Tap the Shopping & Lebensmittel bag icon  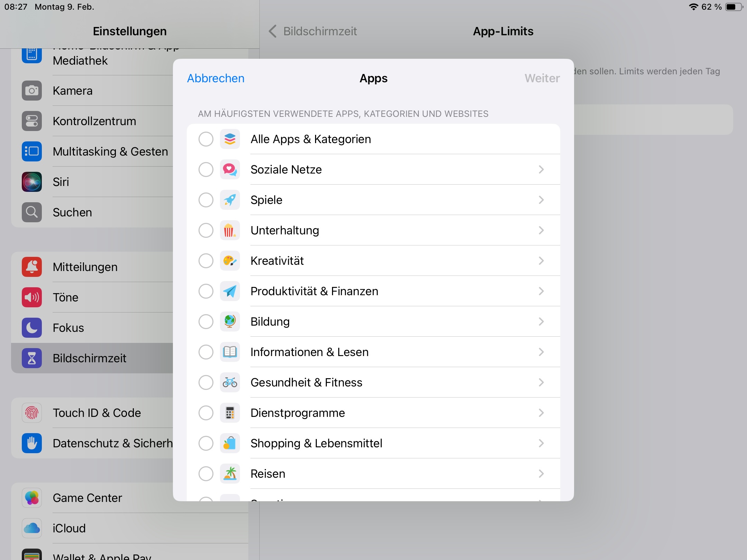(230, 443)
